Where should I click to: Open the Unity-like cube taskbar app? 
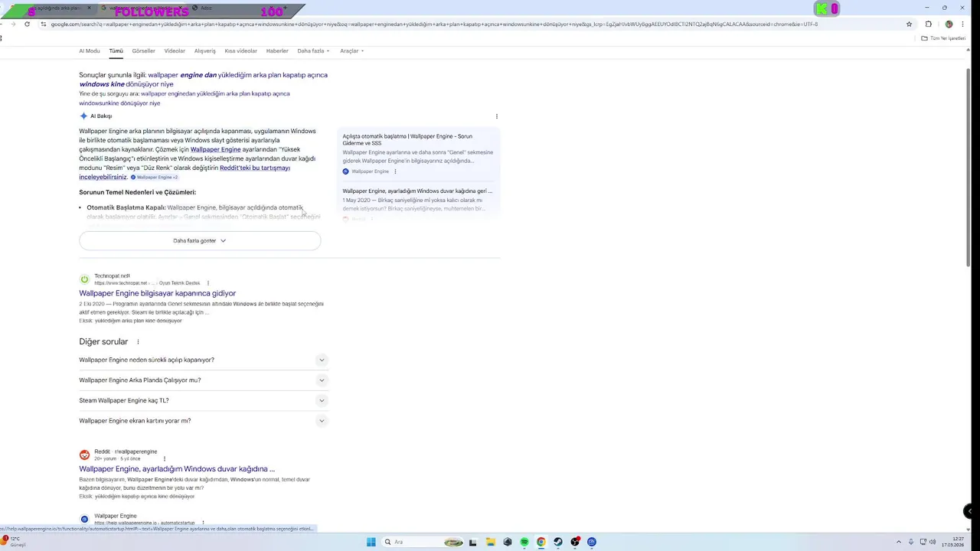tap(507, 542)
